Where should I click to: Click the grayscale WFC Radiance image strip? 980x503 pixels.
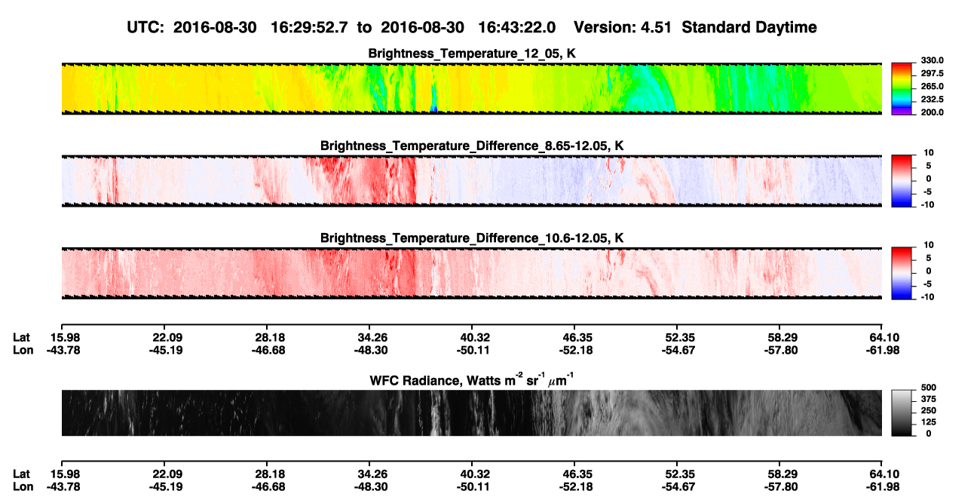(471, 413)
